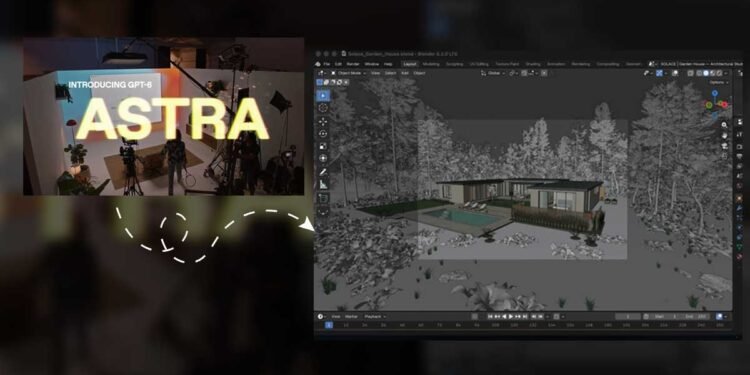
Task: Select the Add Cube tool in Blender toolbar
Action: (x=323, y=198)
